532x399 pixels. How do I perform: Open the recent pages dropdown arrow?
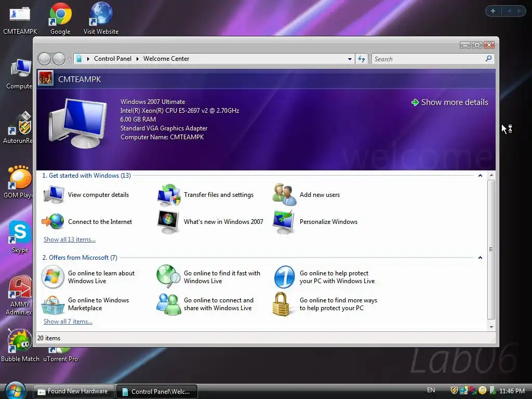point(69,59)
